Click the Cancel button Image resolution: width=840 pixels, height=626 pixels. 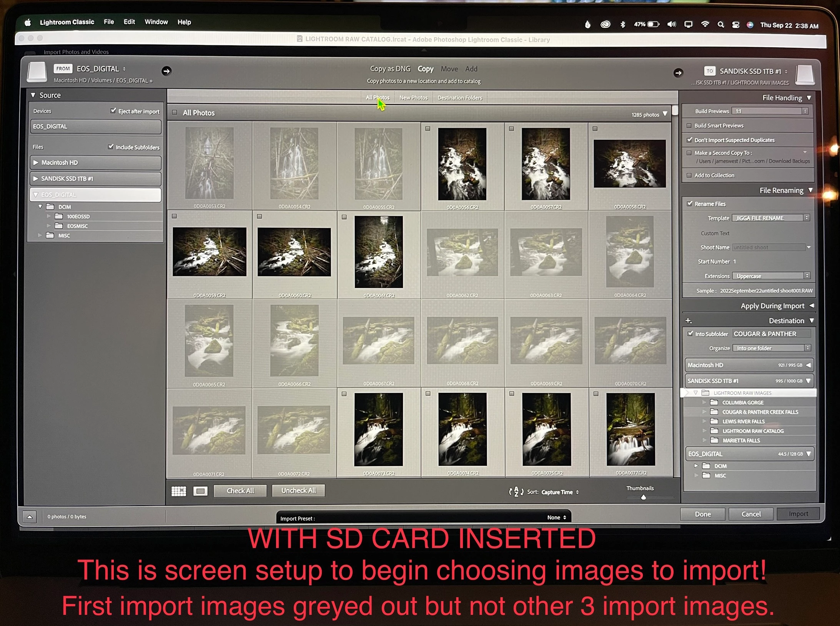pyautogui.click(x=750, y=514)
